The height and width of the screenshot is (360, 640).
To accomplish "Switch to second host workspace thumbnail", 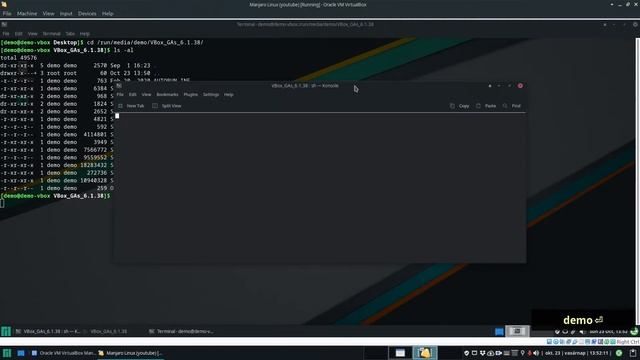I will pos(424,353).
